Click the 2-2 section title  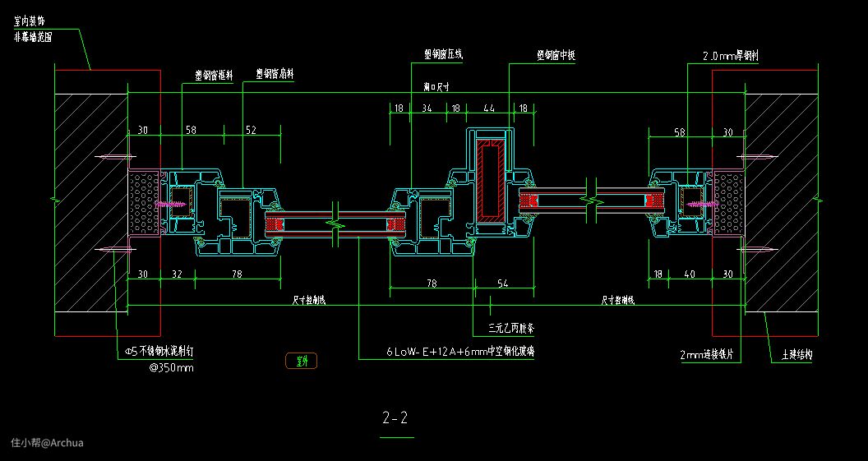click(395, 418)
